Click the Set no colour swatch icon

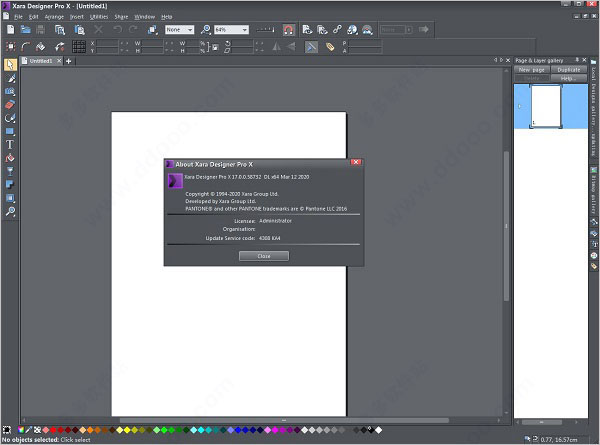coord(37,430)
